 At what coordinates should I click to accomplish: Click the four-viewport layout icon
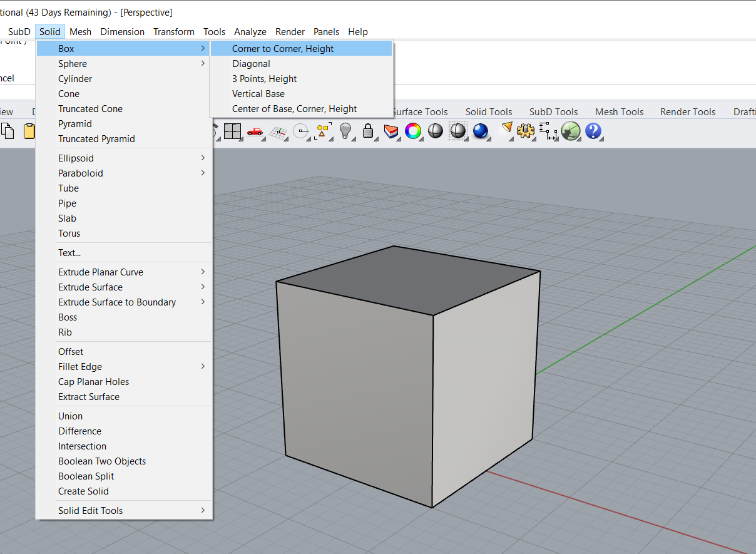coord(233,131)
